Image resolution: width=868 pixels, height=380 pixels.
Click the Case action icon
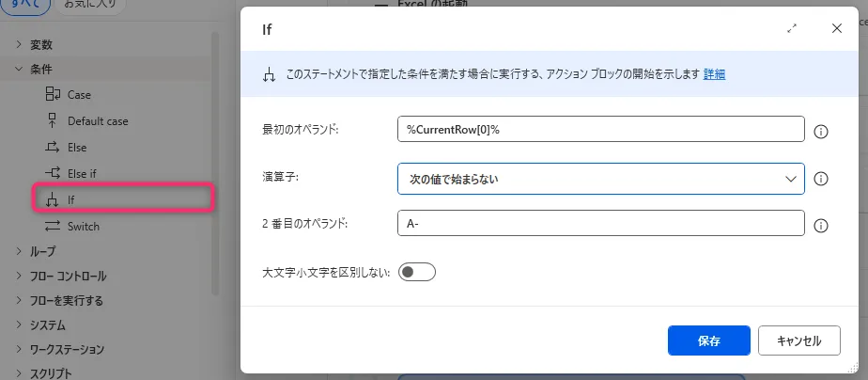click(x=53, y=95)
